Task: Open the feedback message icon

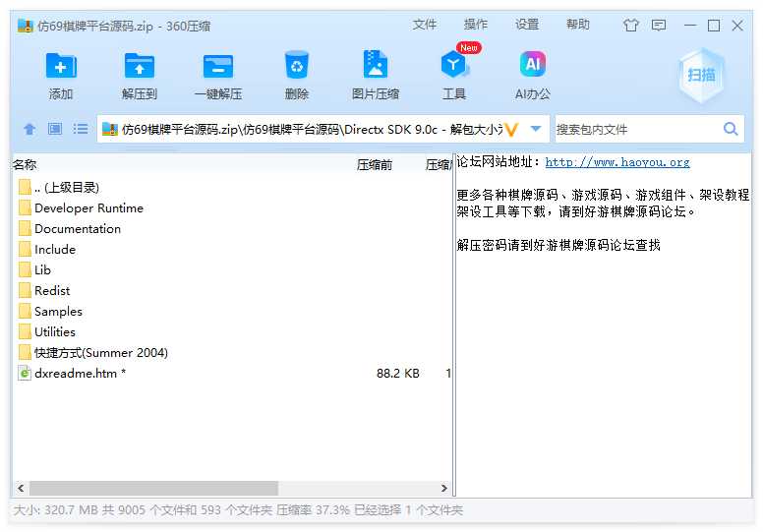Action: [659, 25]
